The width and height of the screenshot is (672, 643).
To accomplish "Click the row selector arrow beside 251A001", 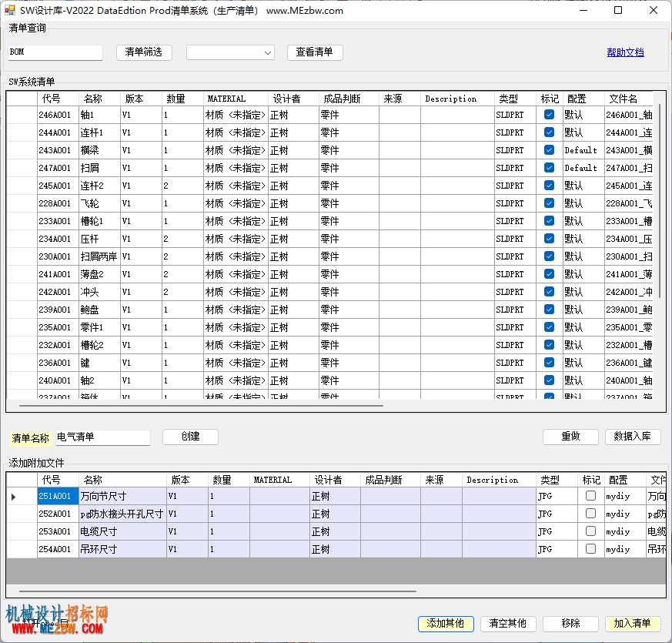I will pyautogui.click(x=13, y=497).
